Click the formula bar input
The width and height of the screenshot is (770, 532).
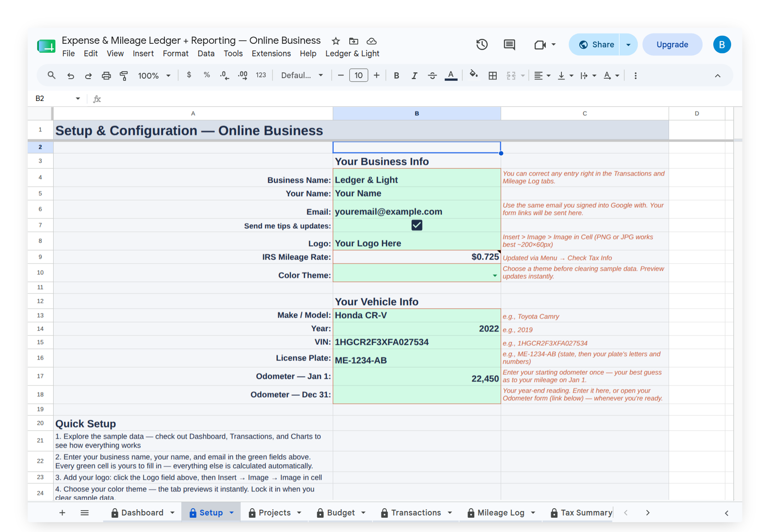[420, 99]
